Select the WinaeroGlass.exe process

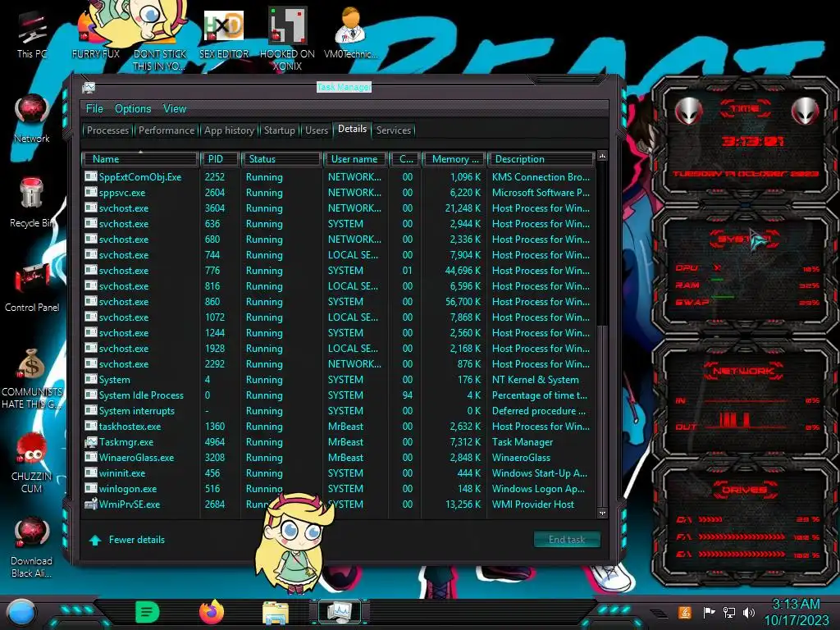point(339,458)
